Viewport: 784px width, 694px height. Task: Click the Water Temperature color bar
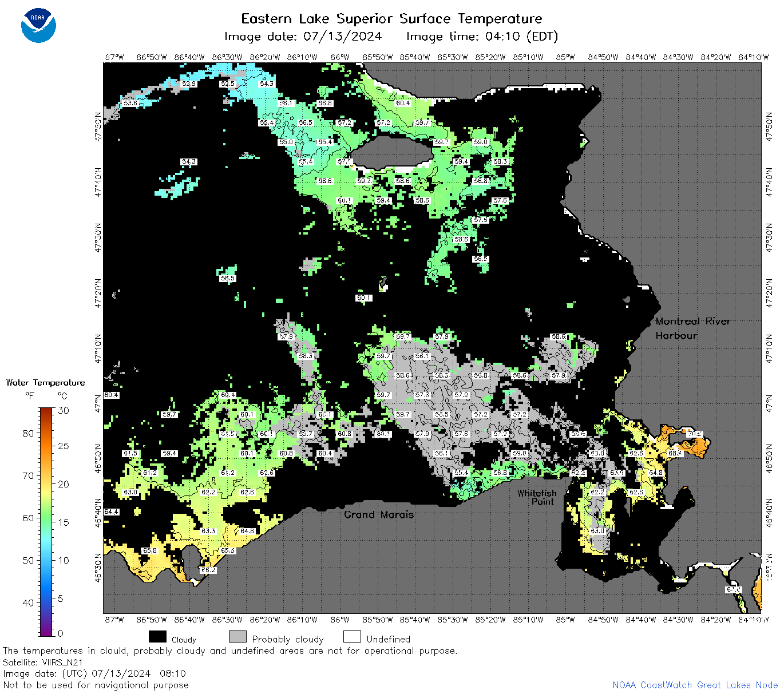[x=47, y=521]
